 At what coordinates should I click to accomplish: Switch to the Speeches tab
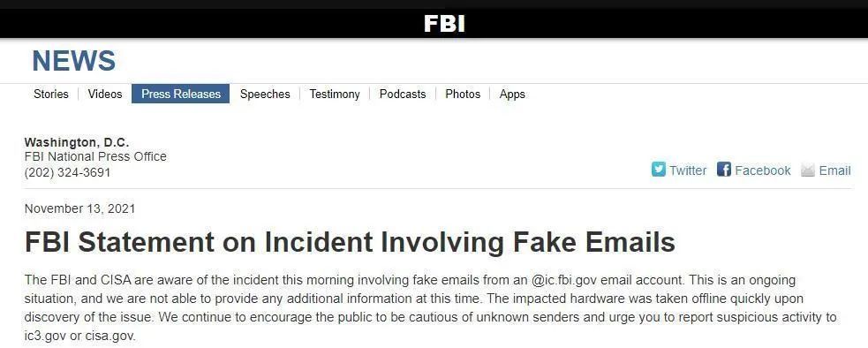pyautogui.click(x=265, y=94)
